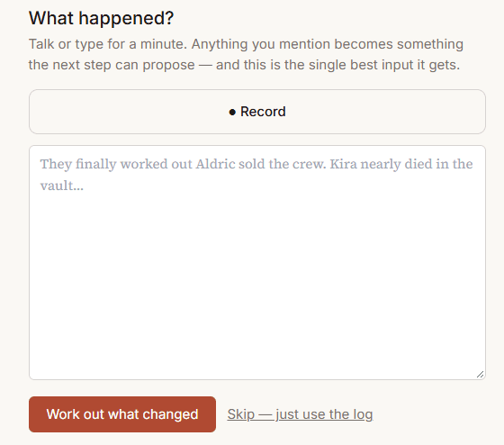Click the 'What happened?' heading

tap(101, 18)
